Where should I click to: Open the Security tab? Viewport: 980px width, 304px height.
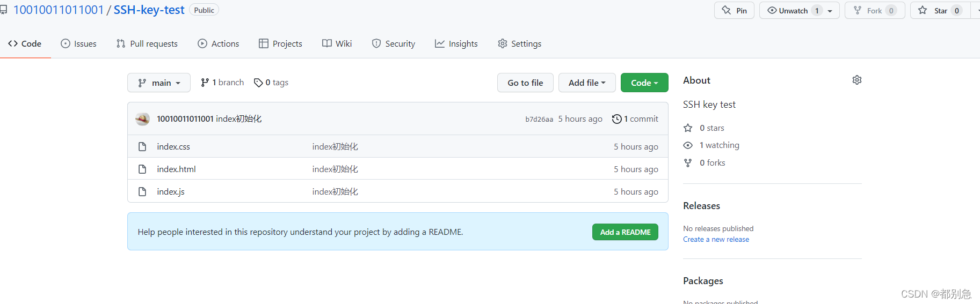coord(393,43)
